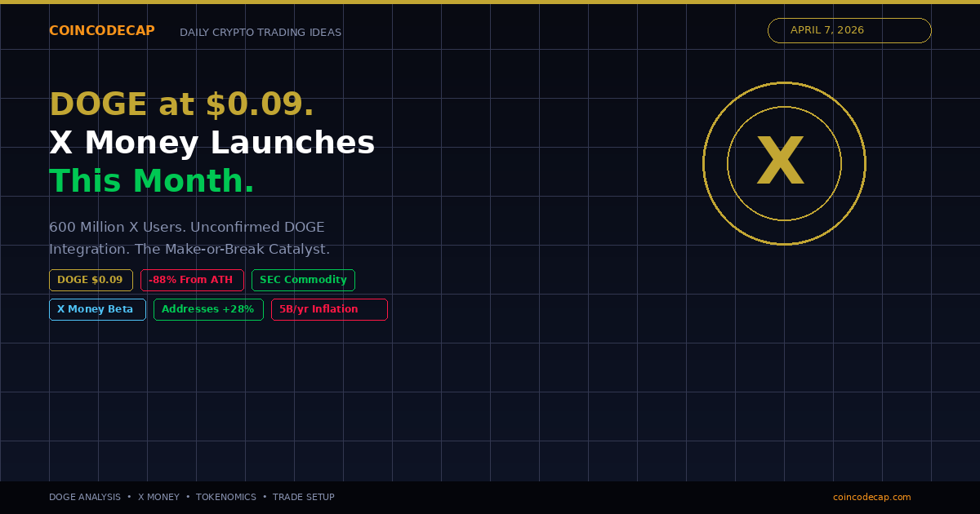
Task: Choose the X Money Beta tag
Action: pos(97,309)
